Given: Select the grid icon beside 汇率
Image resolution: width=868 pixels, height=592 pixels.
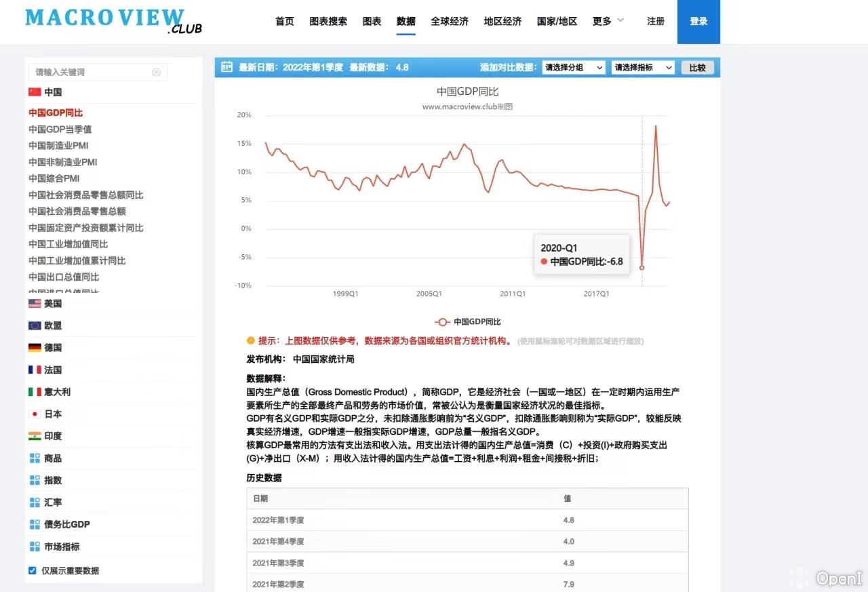Looking at the screenshot, I should coord(35,502).
